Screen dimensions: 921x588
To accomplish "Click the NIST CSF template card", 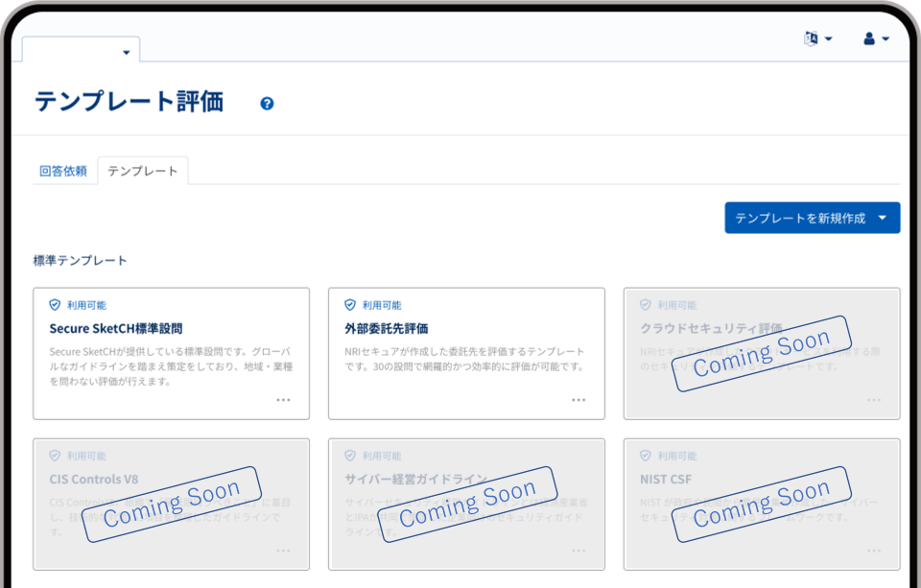I will (x=762, y=504).
